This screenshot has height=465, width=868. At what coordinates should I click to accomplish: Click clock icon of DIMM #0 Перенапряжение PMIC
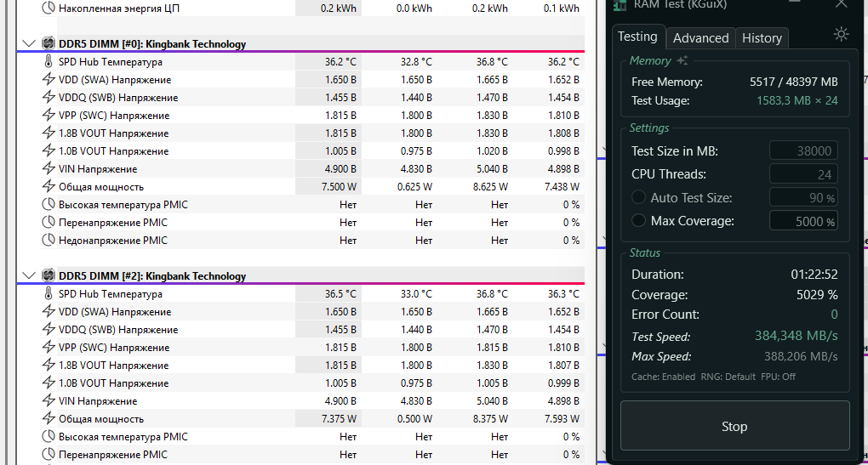(49, 222)
